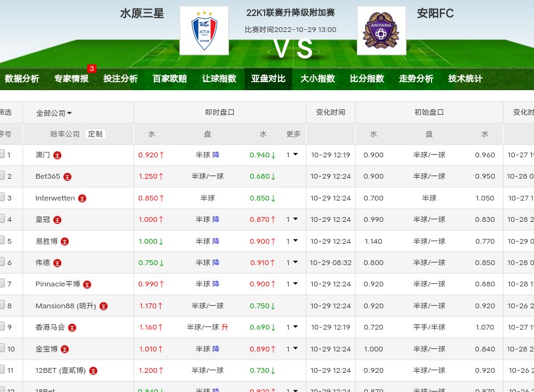
Task: Click the Suwon Samsung Bluewings team logo
Action: 204,31
